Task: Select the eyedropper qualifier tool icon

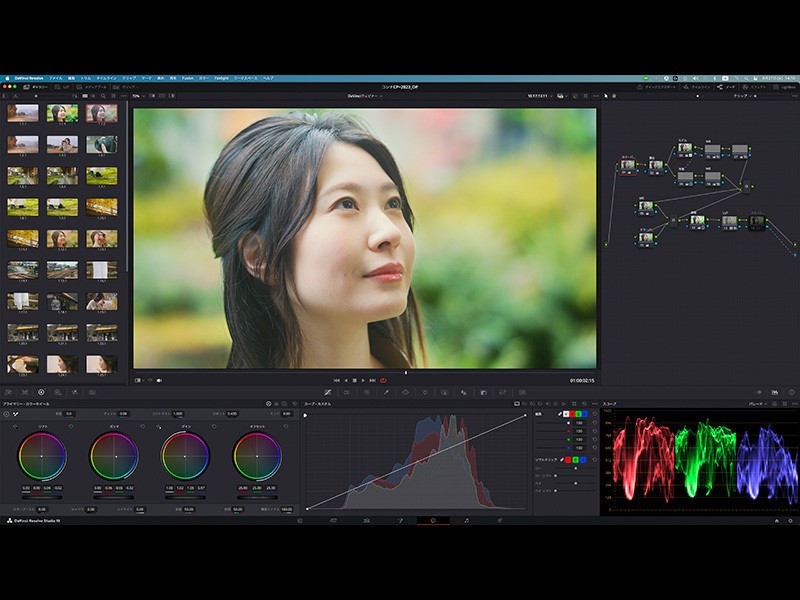Action: [385, 392]
